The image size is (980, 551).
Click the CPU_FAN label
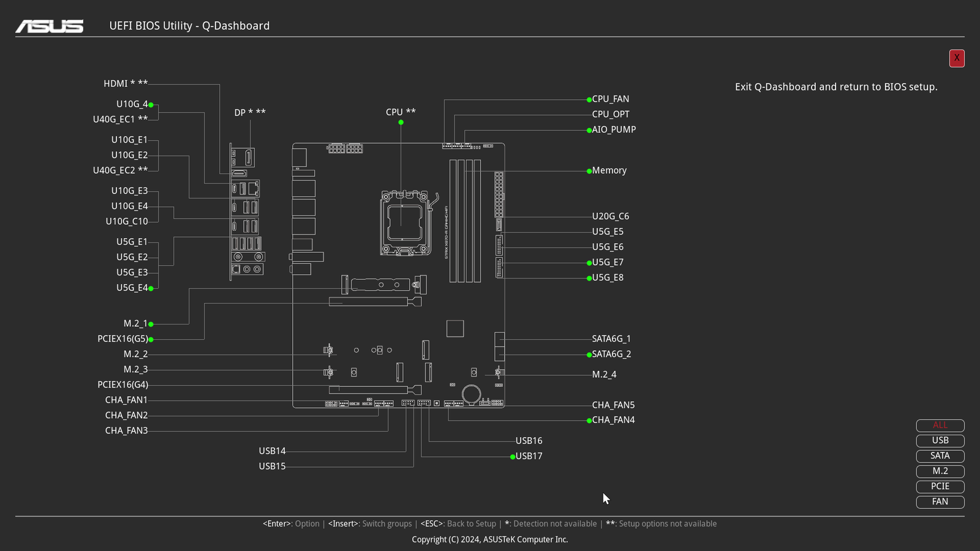point(610,99)
